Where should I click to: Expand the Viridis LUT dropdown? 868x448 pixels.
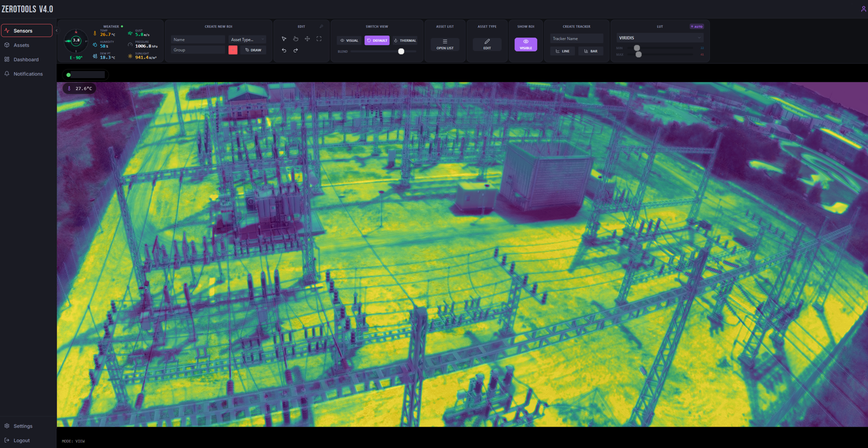tap(660, 38)
